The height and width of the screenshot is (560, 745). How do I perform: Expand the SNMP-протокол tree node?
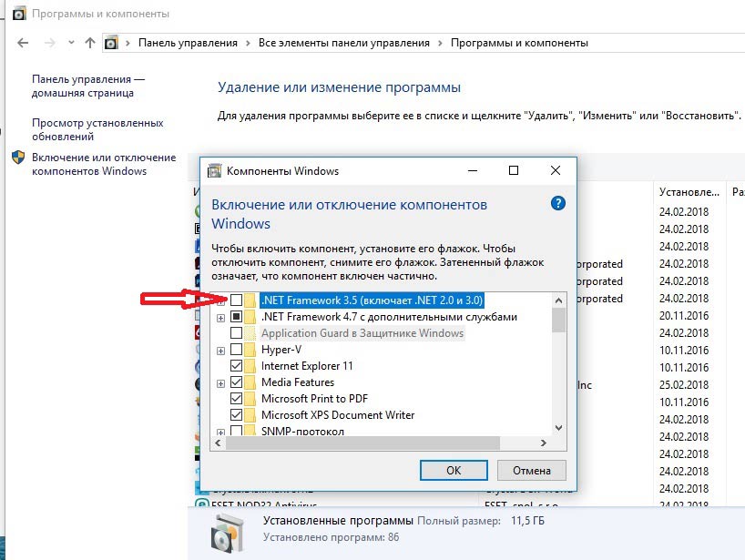pyautogui.click(x=220, y=433)
